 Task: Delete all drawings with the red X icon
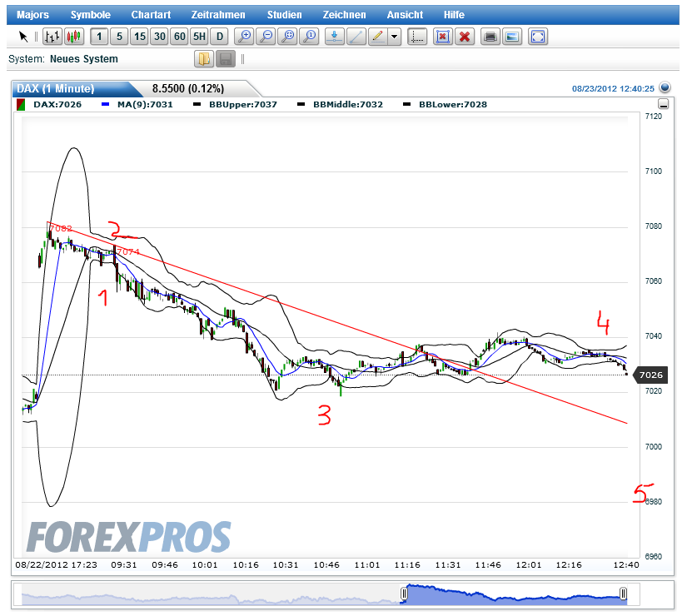[464, 37]
